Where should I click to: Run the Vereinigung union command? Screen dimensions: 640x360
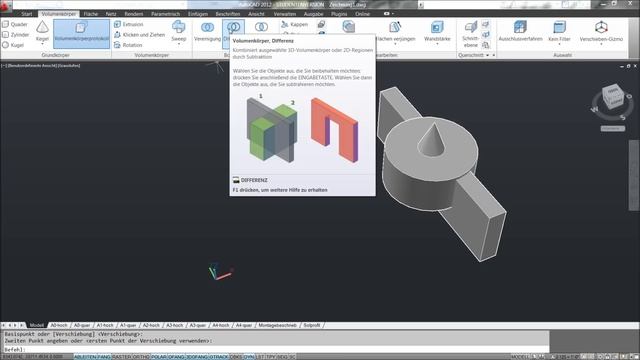pyautogui.click(x=207, y=31)
